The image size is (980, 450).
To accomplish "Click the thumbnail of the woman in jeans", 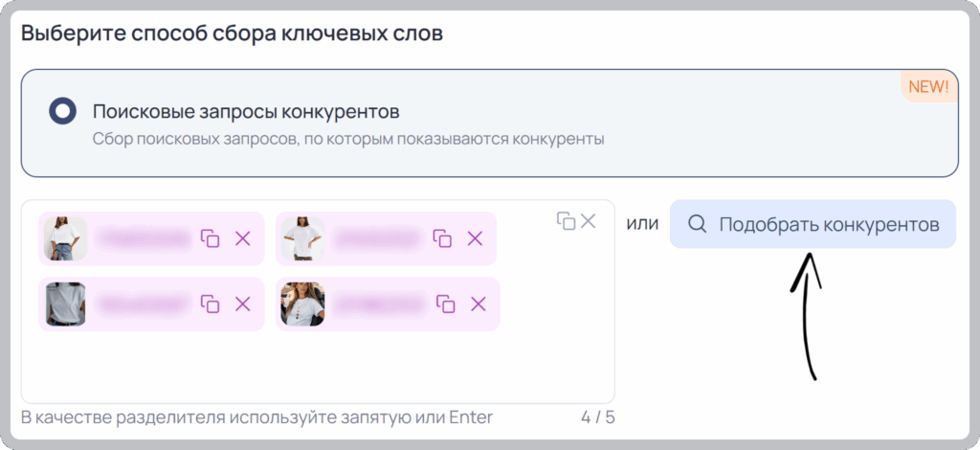I will (x=65, y=238).
